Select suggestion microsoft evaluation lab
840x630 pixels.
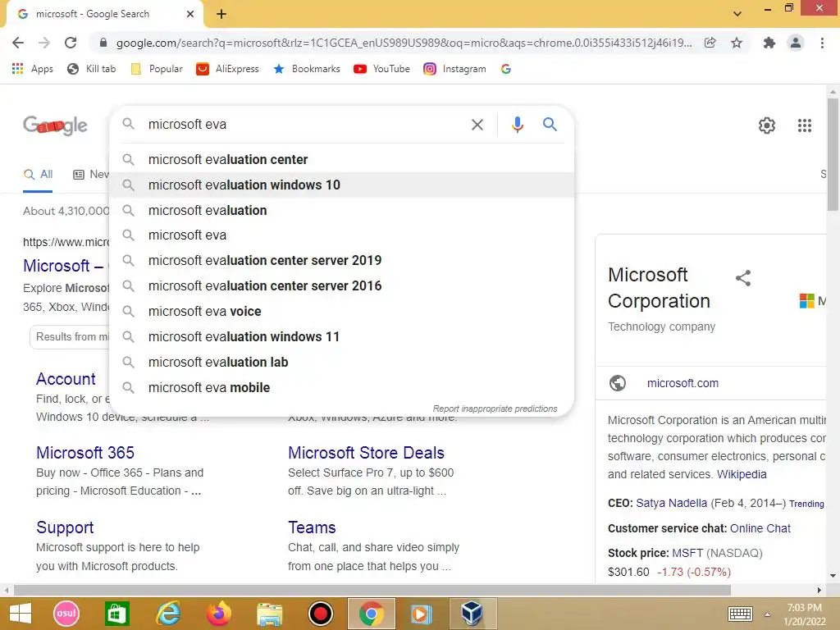pyautogui.click(x=342, y=362)
